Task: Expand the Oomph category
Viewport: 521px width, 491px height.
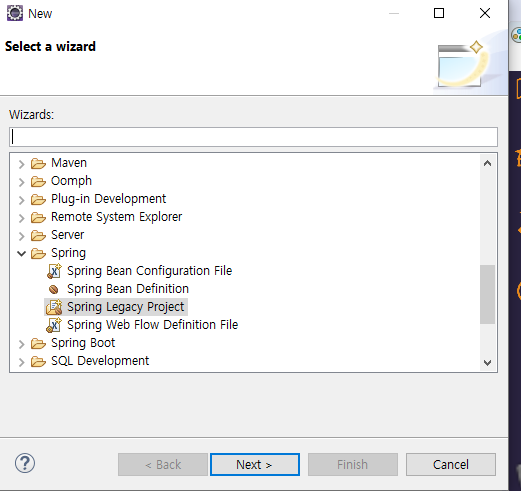Action: click(22, 182)
